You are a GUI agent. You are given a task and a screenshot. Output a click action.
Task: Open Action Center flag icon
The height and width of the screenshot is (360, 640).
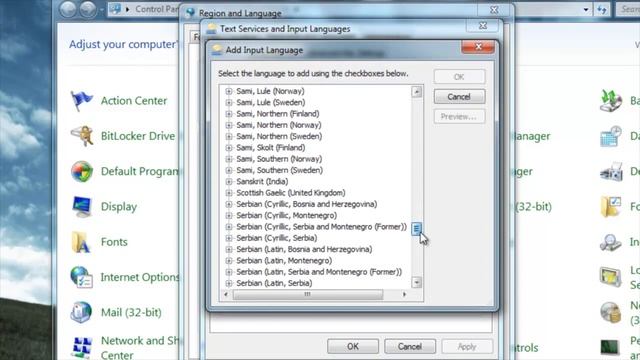(x=81, y=101)
